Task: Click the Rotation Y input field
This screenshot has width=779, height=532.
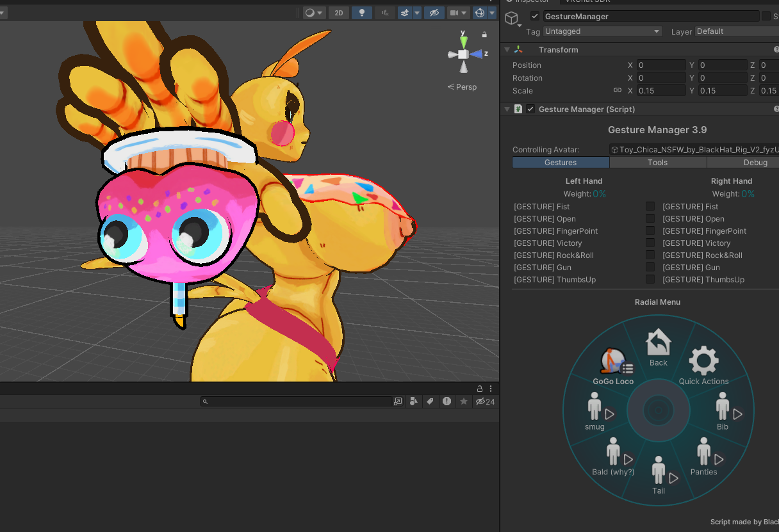Action: pyautogui.click(x=723, y=78)
